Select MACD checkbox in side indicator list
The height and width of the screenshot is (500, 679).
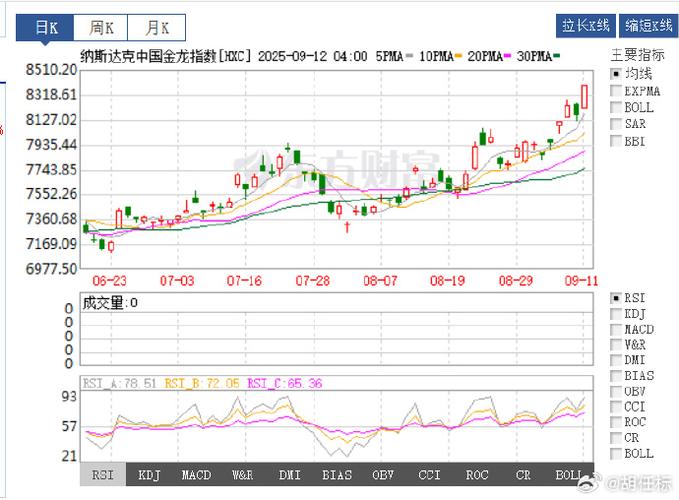pyautogui.click(x=616, y=329)
